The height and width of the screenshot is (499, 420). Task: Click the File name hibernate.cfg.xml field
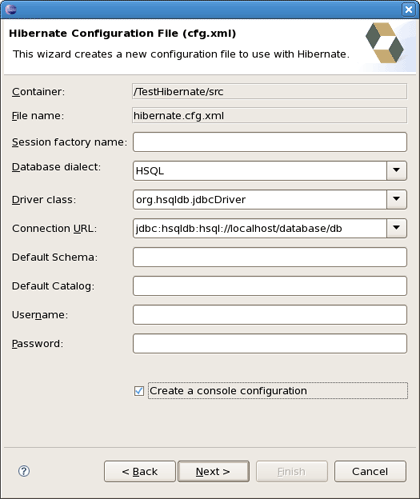point(269,115)
